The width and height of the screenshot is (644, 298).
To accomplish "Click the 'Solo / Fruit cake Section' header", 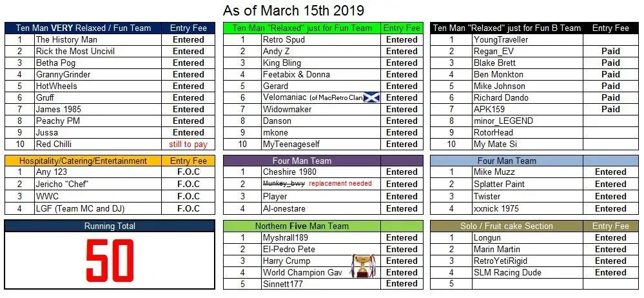I will (x=507, y=226).
